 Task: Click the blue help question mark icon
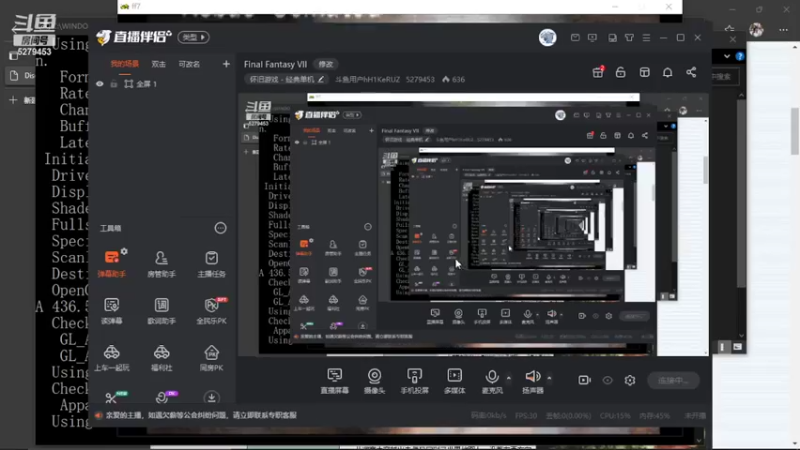pyautogui.click(x=740, y=56)
